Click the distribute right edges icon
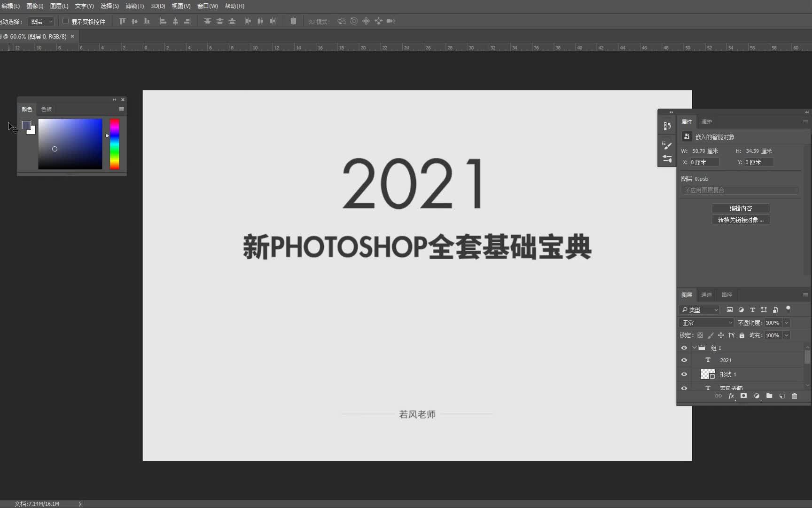This screenshot has height=508, width=812. (x=273, y=21)
